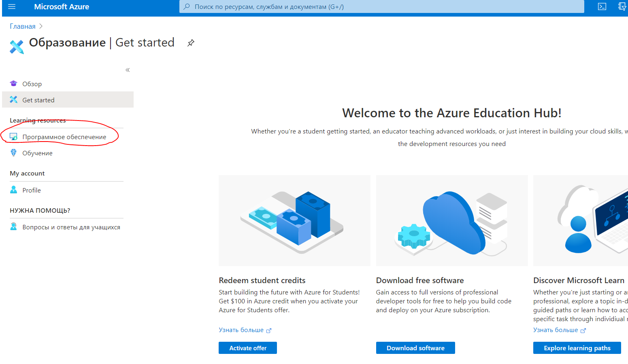This screenshot has width=628, height=364.
Task: Click the Education Get started logo icon
Action: click(17, 47)
